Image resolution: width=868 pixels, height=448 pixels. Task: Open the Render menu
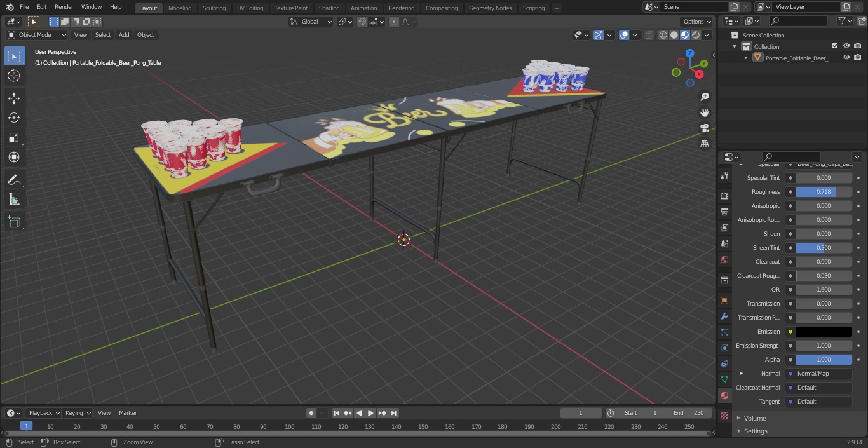pos(64,7)
